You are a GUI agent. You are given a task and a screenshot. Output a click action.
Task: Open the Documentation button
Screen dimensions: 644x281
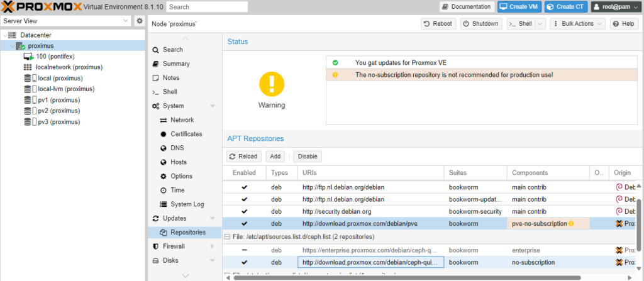click(467, 7)
